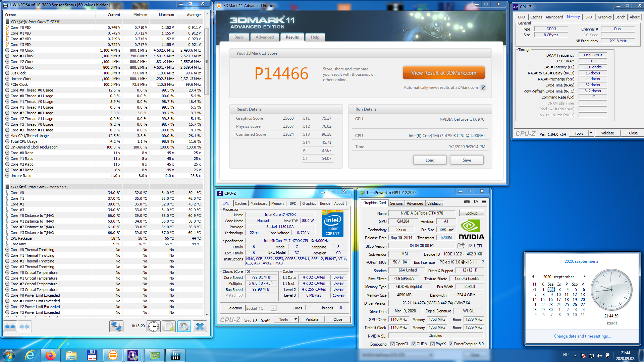The width and height of the screenshot is (644, 362).
Task: Toggle the PhysX checkbox
Action: (433, 344)
